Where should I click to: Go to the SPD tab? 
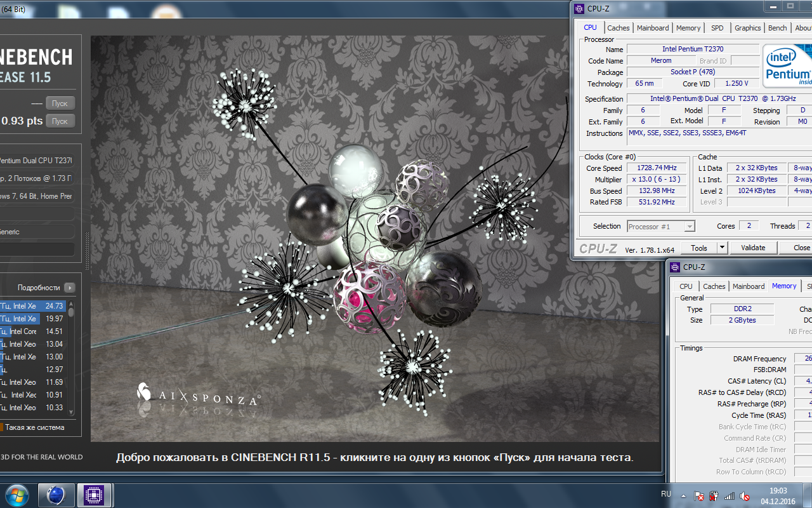717,28
